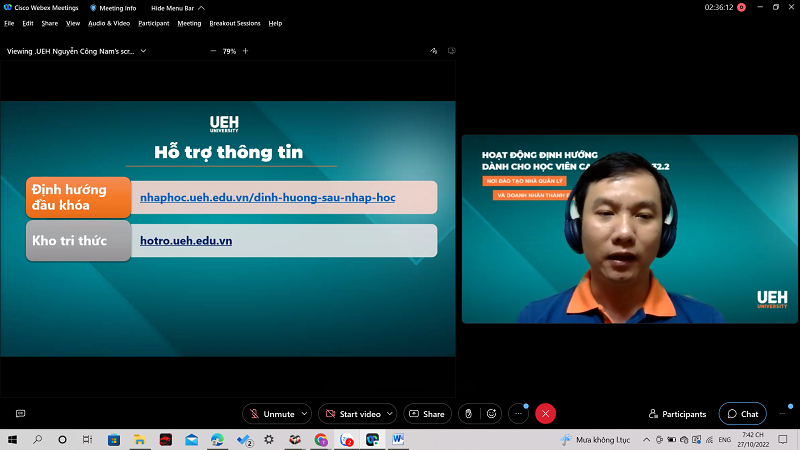Viewport: 800px width, 450px height.
Task: Click the Kho tri thức gray label
Action: (78, 241)
